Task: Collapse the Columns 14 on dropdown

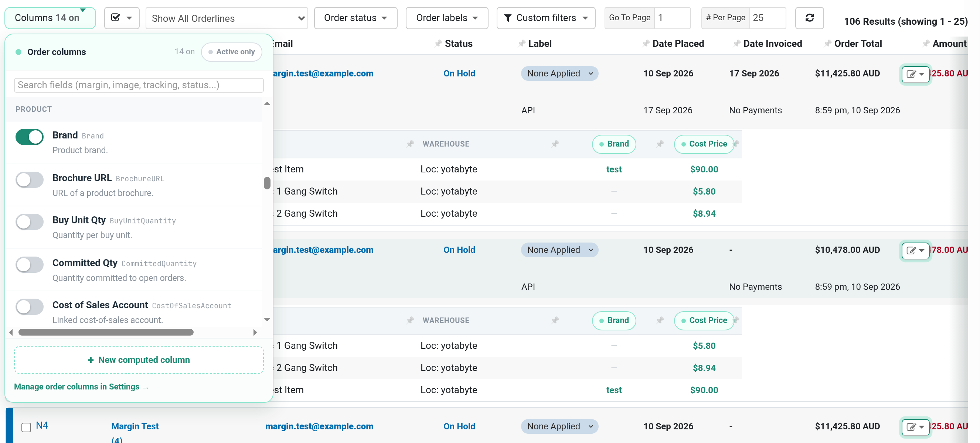Action: point(50,18)
